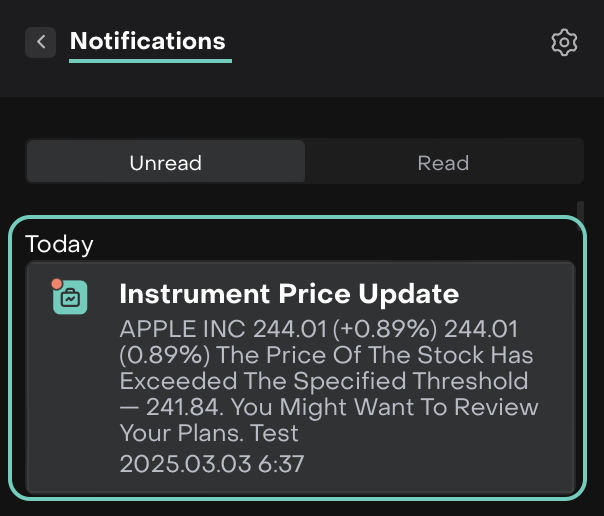Click the APPLE INC stock name
This screenshot has width=604, height=516.
point(182,330)
